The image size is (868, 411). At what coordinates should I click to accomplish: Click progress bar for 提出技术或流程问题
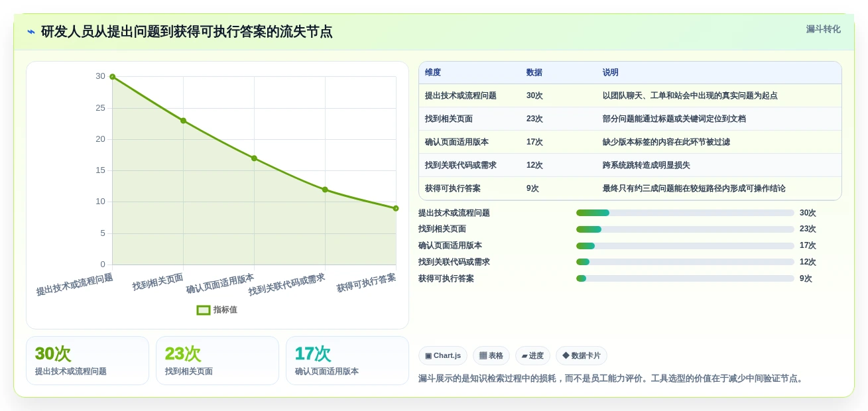(x=685, y=213)
